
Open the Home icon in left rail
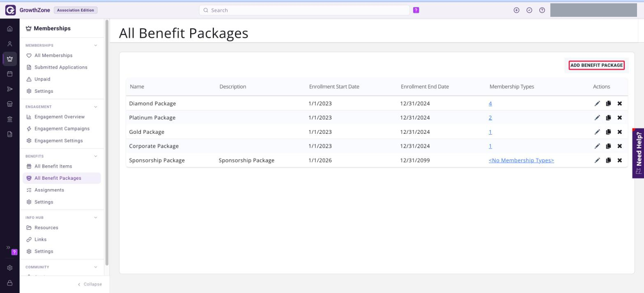(x=10, y=29)
